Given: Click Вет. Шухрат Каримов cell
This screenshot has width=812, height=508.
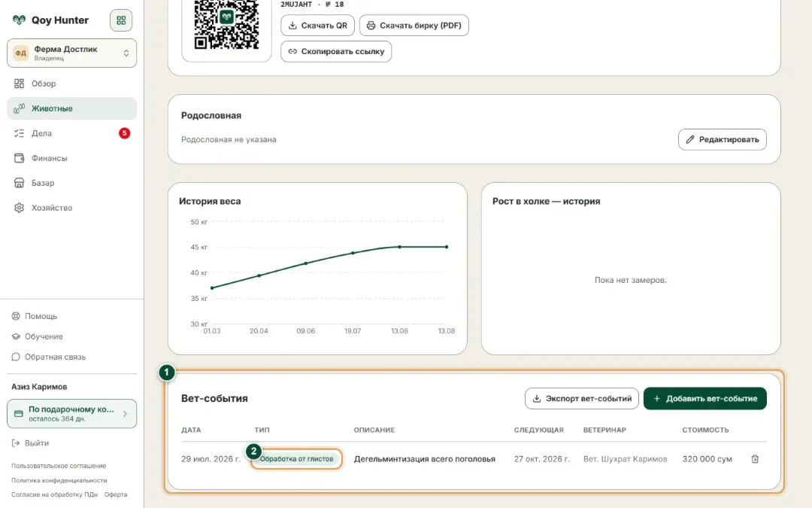Looking at the screenshot, I should [x=625, y=459].
